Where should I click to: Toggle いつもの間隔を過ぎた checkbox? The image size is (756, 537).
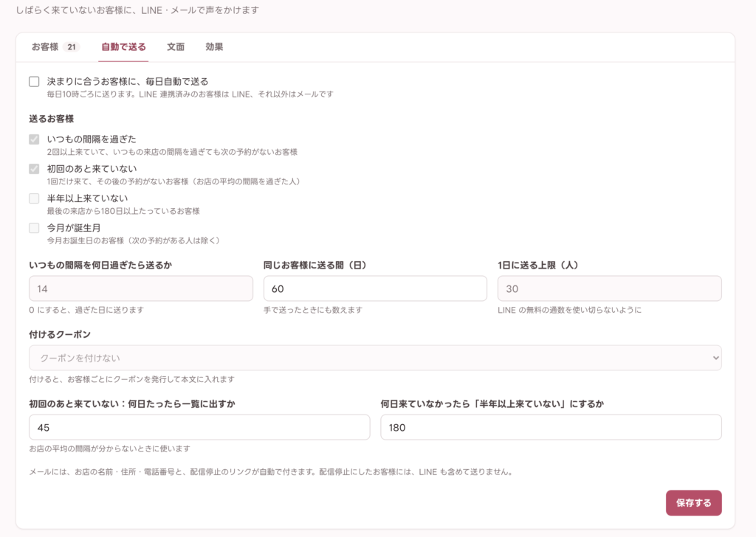(x=34, y=139)
